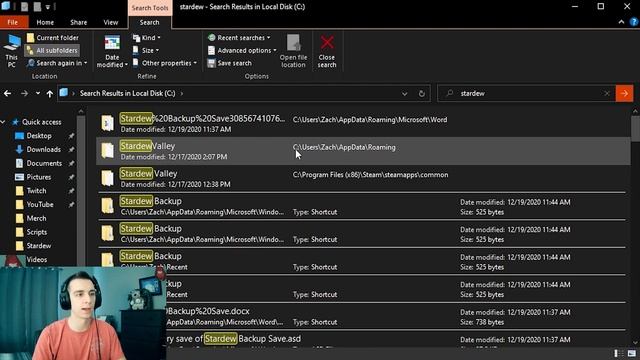This screenshot has width=640, height=360.
Task: Toggle All subfolders search scope
Action: pyautogui.click(x=52, y=50)
